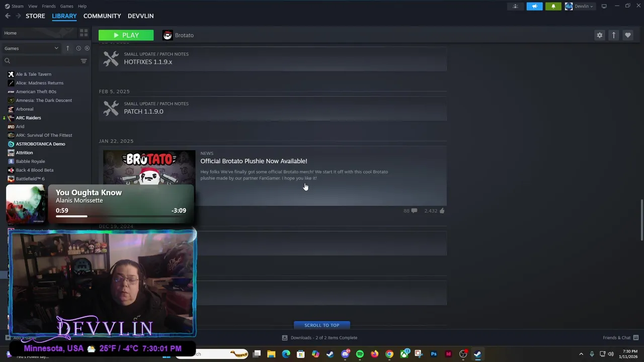Open the COMMUNITY tab

[x=102, y=16]
